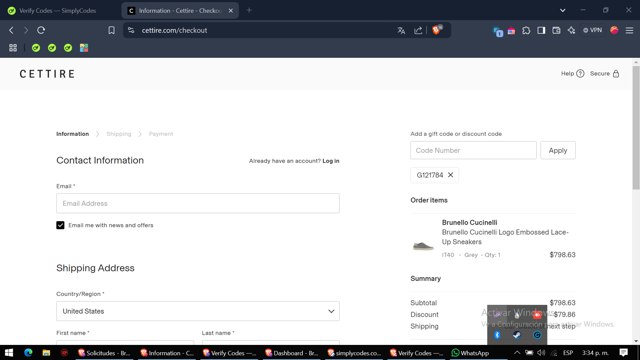Open the extensions puzzle icon
The width and height of the screenshot is (640, 360).
pyautogui.click(x=526, y=30)
